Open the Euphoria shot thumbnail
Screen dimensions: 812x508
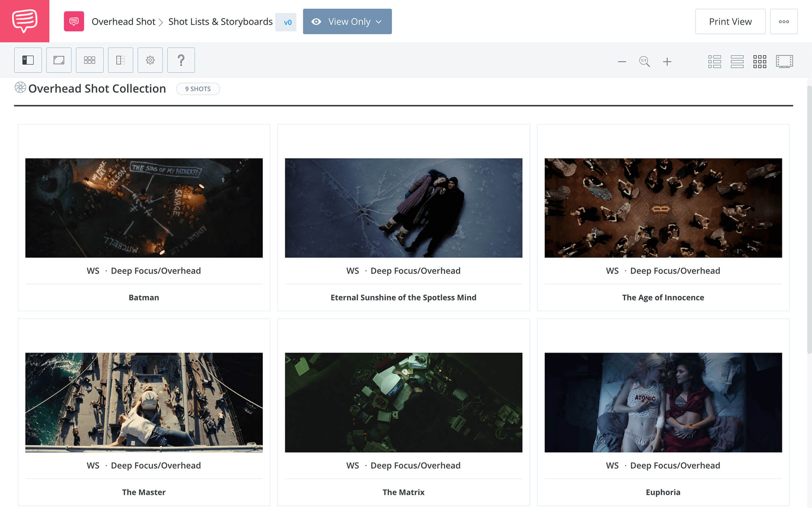click(x=663, y=402)
